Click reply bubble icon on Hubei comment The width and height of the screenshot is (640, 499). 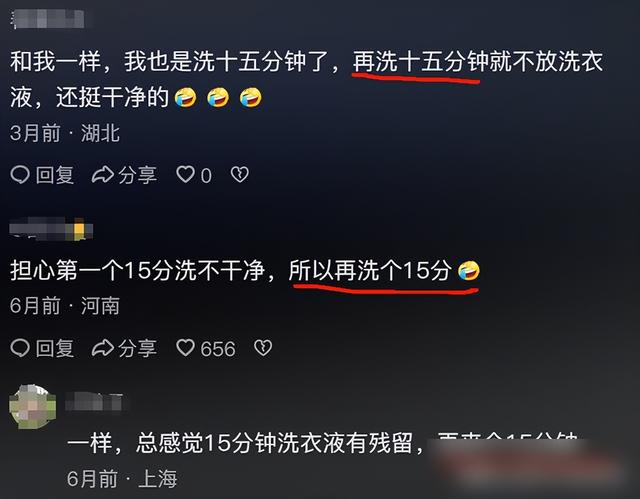20,175
